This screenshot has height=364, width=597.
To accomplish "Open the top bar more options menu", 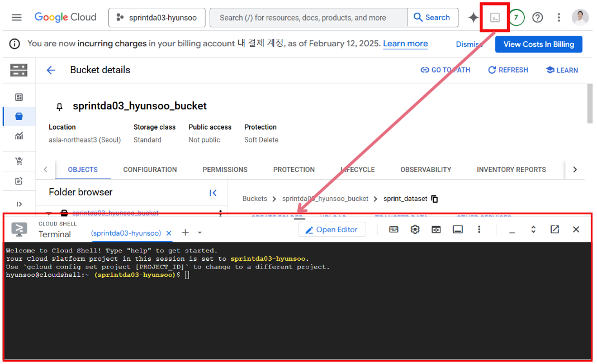I will coord(558,17).
